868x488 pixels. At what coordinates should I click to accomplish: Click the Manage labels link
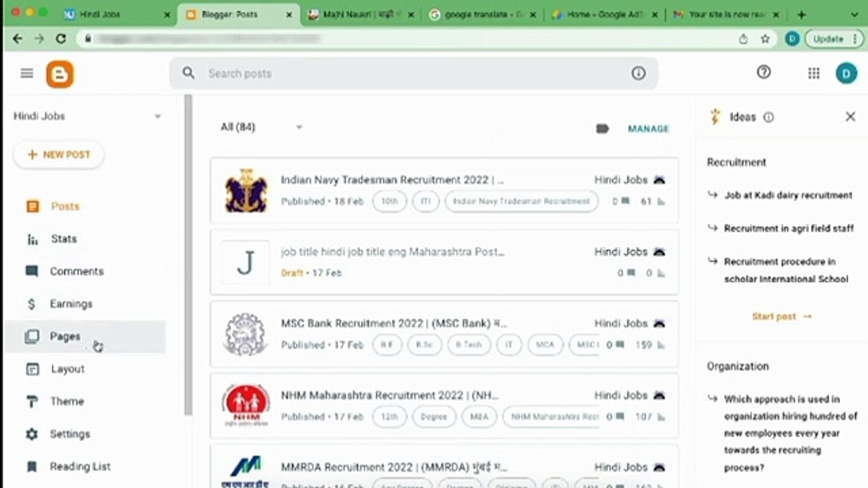[x=648, y=129]
